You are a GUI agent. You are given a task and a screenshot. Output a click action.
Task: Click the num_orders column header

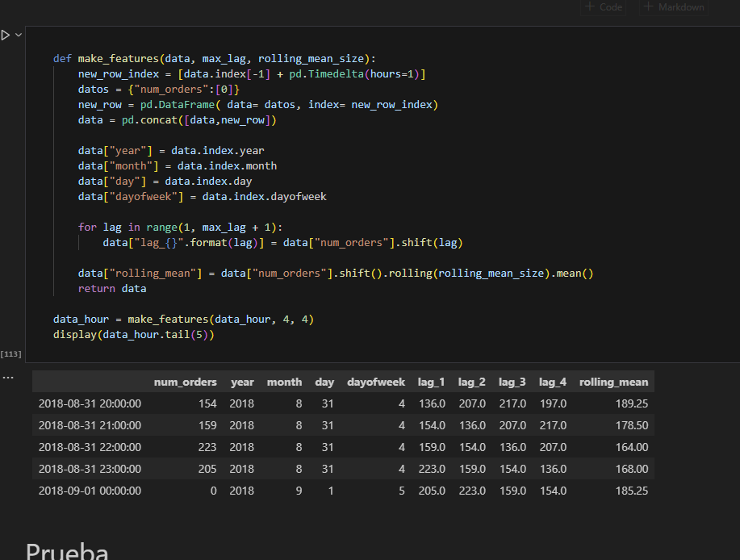pos(185,382)
